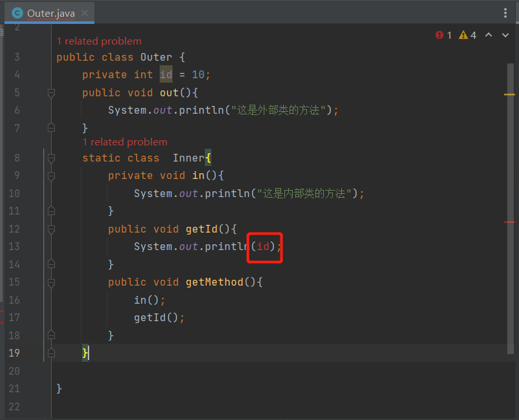Click the red error stripe mark on scrollbar
519x420 pixels.
pyautogui.click(x=509, y=222)
